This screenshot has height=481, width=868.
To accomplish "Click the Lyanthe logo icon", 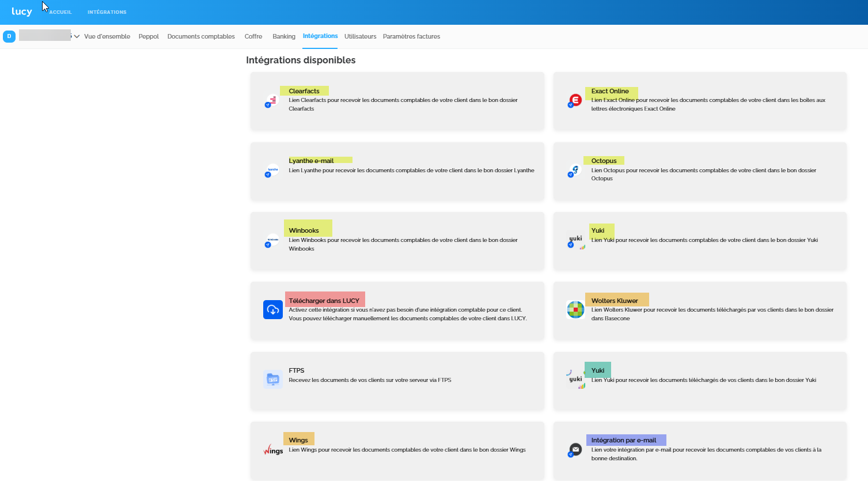I will tap(272, 171).
